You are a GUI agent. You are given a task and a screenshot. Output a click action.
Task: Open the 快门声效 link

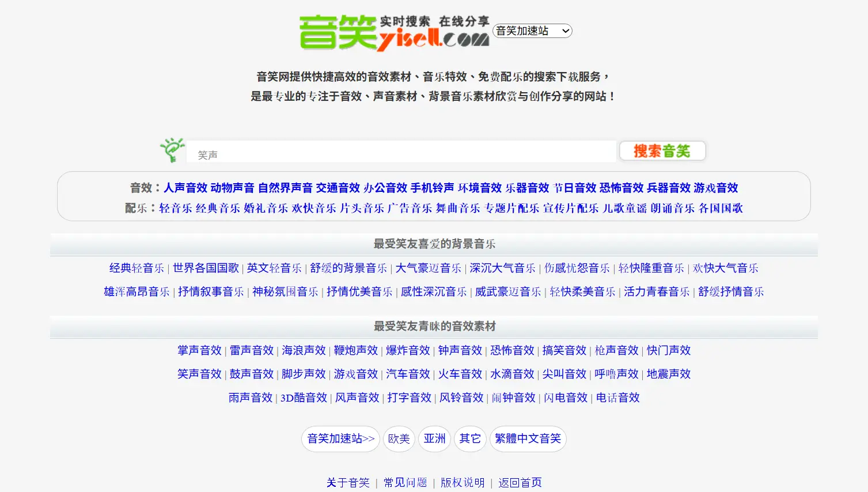click(x=669, y=350)
